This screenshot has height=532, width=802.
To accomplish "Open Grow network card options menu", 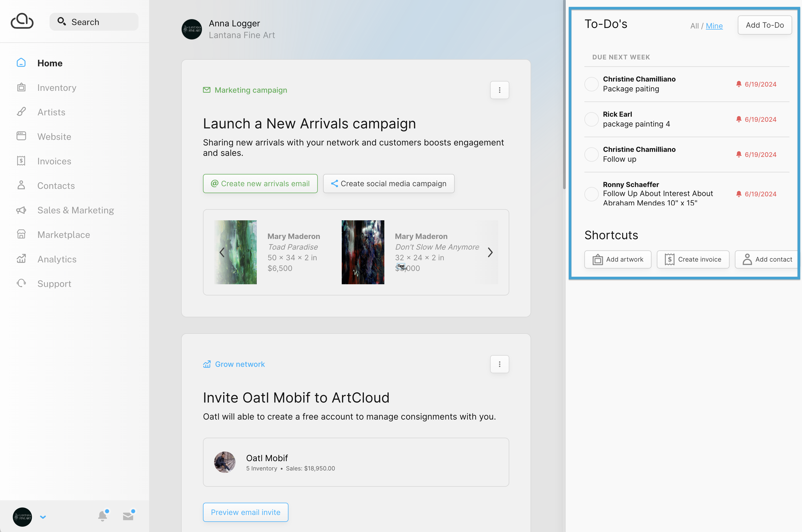I will [499, 364].
